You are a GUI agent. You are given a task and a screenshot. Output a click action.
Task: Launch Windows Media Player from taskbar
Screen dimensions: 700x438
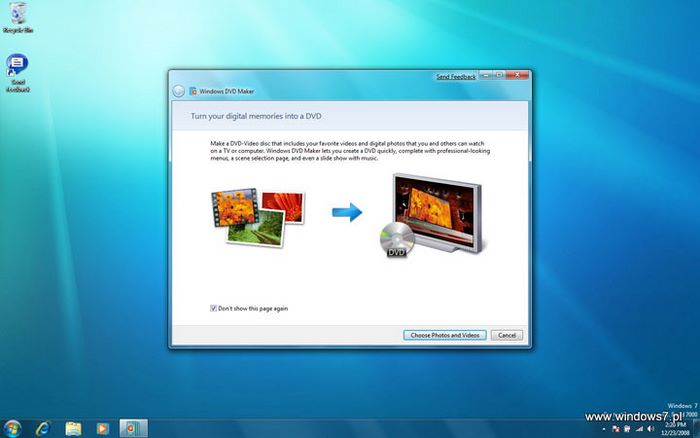pyautogui.click(x=103, y=429)
